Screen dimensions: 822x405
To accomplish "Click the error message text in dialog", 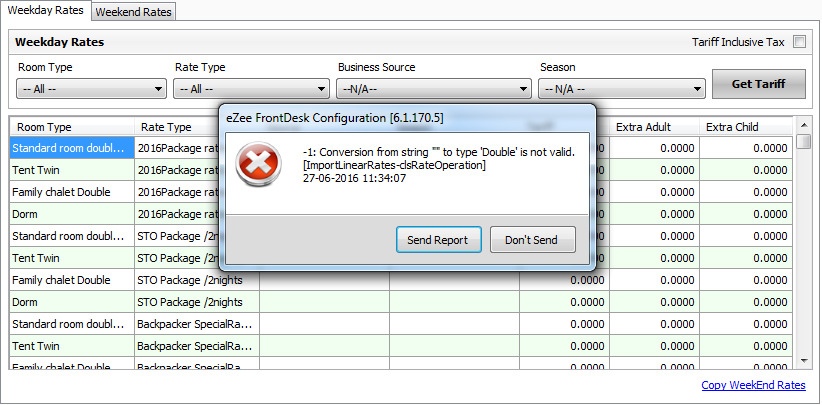I will click(x=439, y=165).
